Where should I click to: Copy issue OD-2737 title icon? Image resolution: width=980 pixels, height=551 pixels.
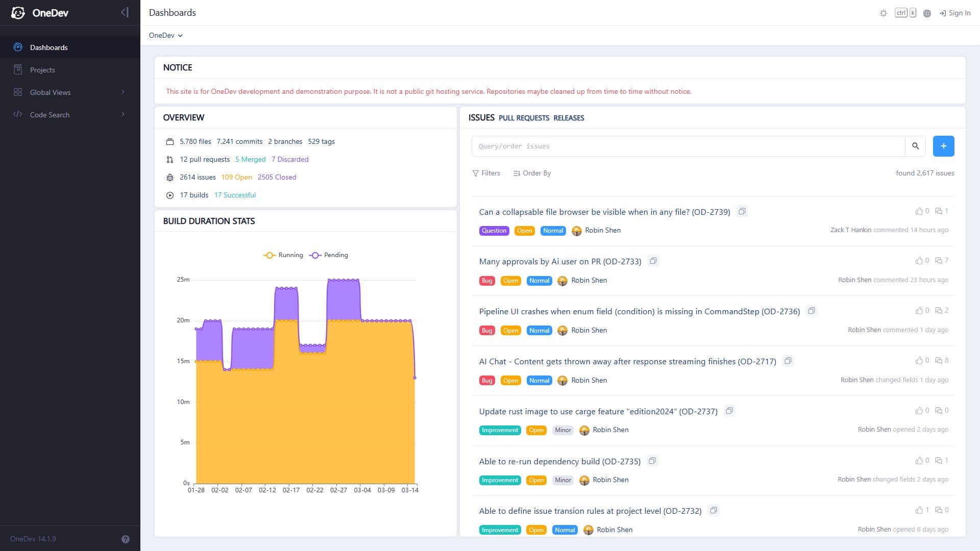[x=729, y=411]
